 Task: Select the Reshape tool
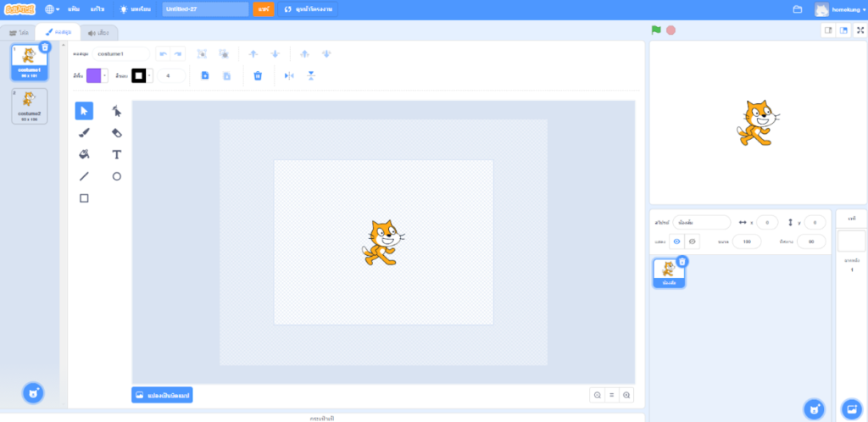click(x=117, y=111)
